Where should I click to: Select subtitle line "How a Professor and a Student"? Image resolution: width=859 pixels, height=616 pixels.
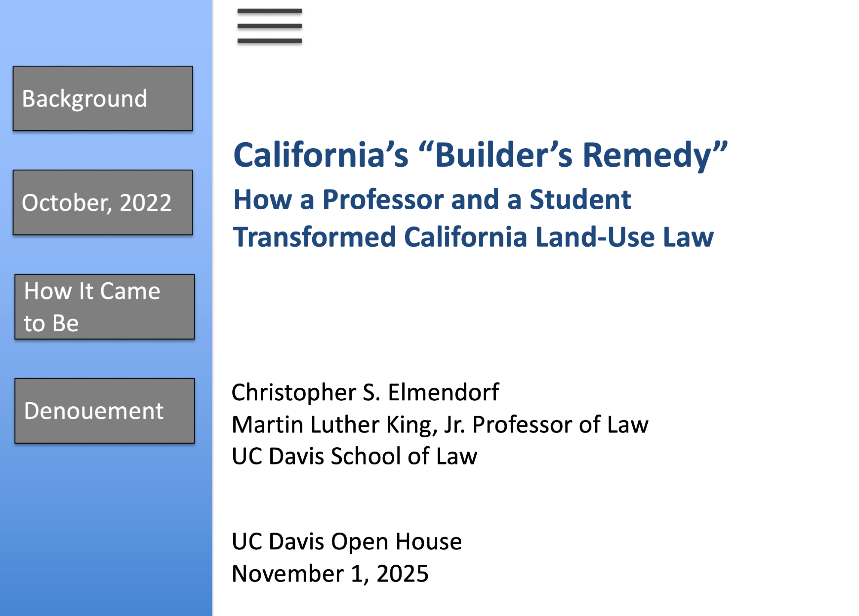click(432, 200)
